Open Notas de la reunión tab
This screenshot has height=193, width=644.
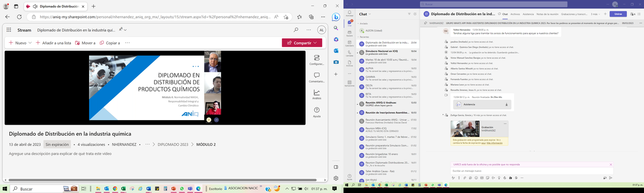(547, 14)
